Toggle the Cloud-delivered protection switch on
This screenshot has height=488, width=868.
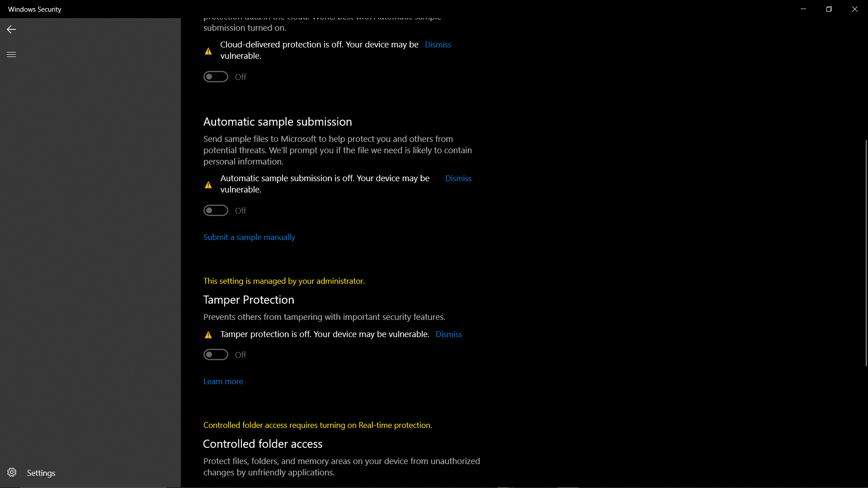[x=215, y=76]
